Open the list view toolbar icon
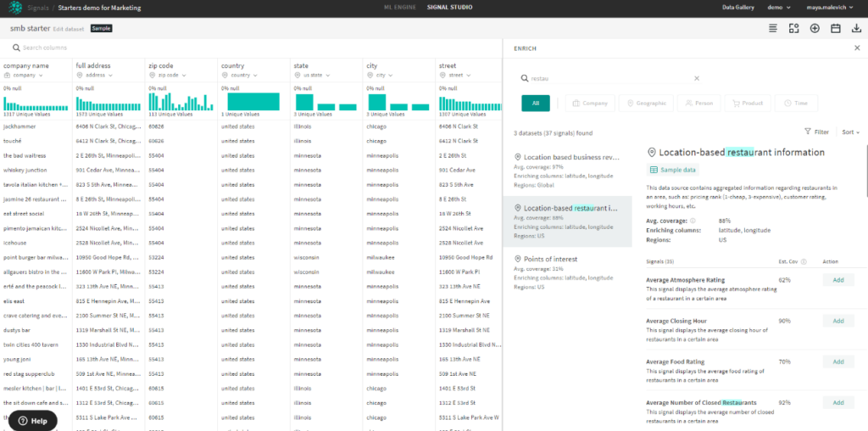The width and height of the screenshot is (868, 431). tap(773, 28)
